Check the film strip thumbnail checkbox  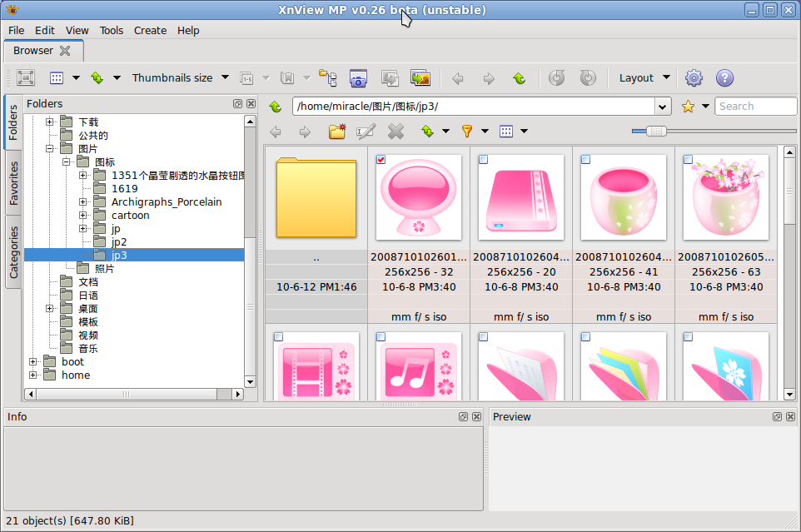click(x=278, y=337)
